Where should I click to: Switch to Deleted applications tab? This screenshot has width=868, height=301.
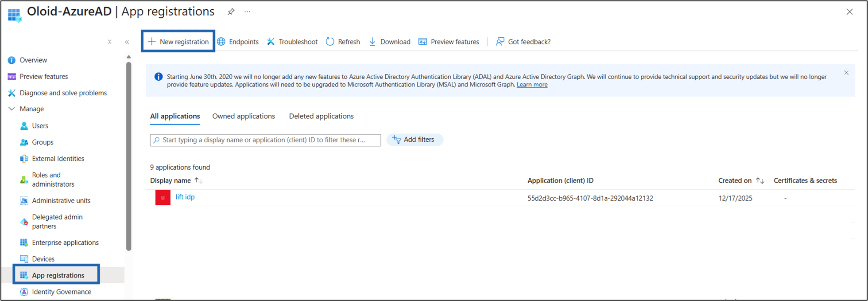(322, 116)
